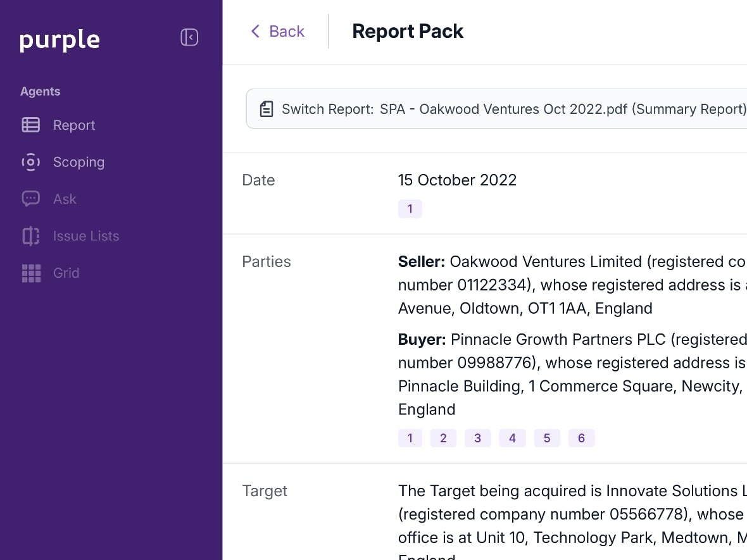The image size is (747, 560).
Task: Open citation 1 beneath the Parties text
Action: point(410,437)
